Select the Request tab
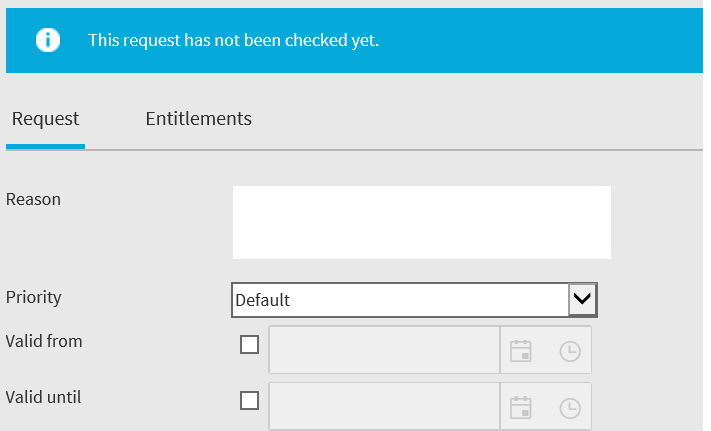The image size is (711, 431). coord(45,119)
